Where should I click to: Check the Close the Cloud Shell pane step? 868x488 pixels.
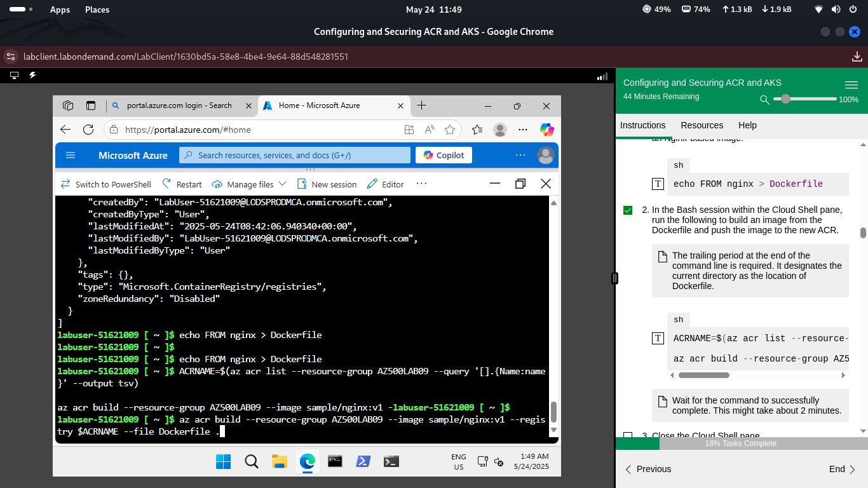[628, 435]
